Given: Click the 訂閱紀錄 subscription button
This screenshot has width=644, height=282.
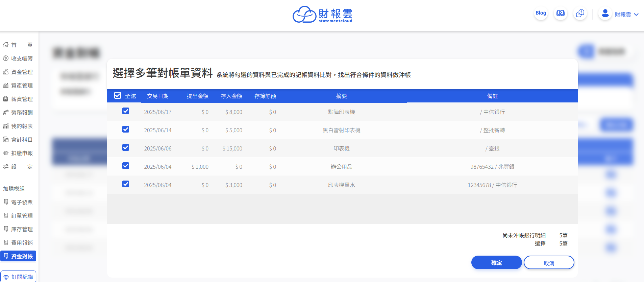Looking at the screenshot, I should (18, 277).
